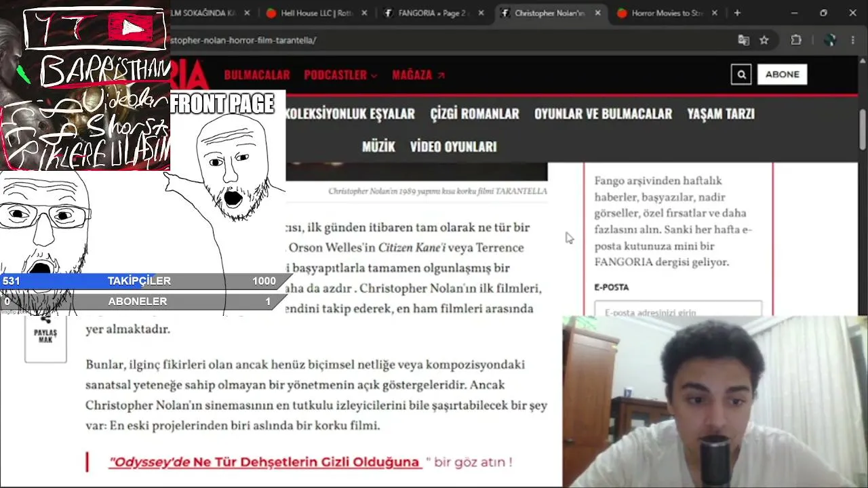Screen dimensions: 868x488
Task: Switch to the Hell House LLC tab
Action: [x=317, y=13]
